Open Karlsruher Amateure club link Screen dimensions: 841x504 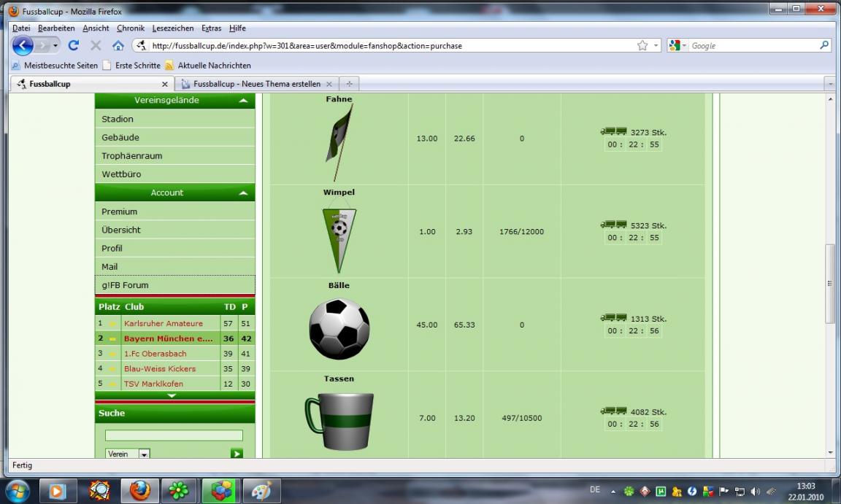pyautogui.click(x=164, y=323)
